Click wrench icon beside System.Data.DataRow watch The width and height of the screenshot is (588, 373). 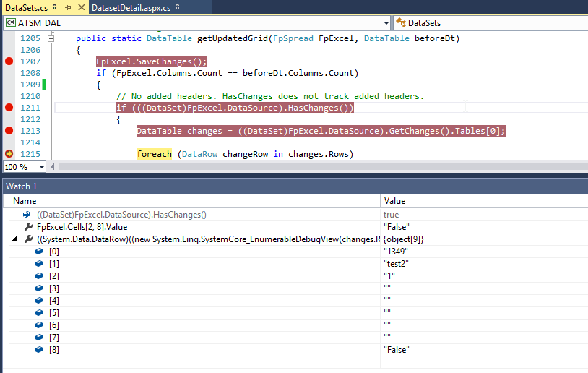coord(28,239)
